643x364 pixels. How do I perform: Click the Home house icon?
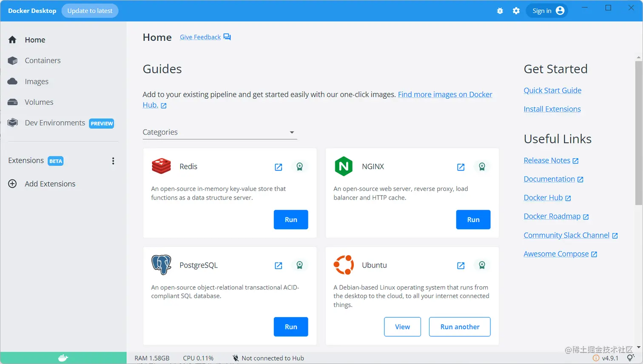coord(12,40)
